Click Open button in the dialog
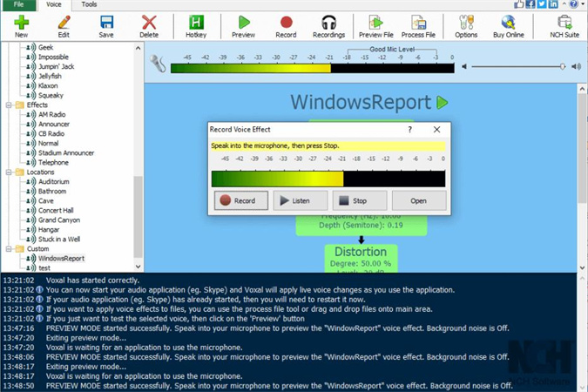Viewport: 588px width, 392px height. (x=419, y=200)
